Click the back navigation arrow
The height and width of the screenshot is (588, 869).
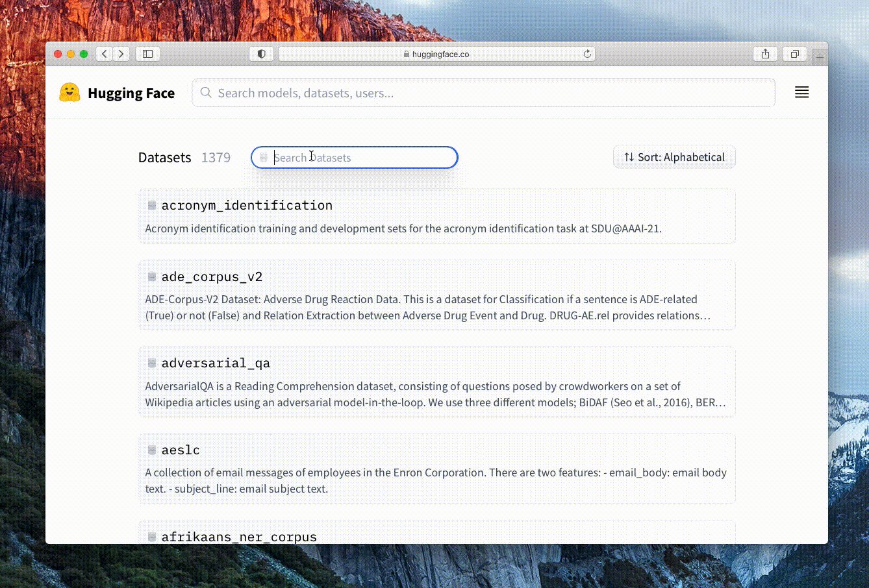tap(105, 54)
